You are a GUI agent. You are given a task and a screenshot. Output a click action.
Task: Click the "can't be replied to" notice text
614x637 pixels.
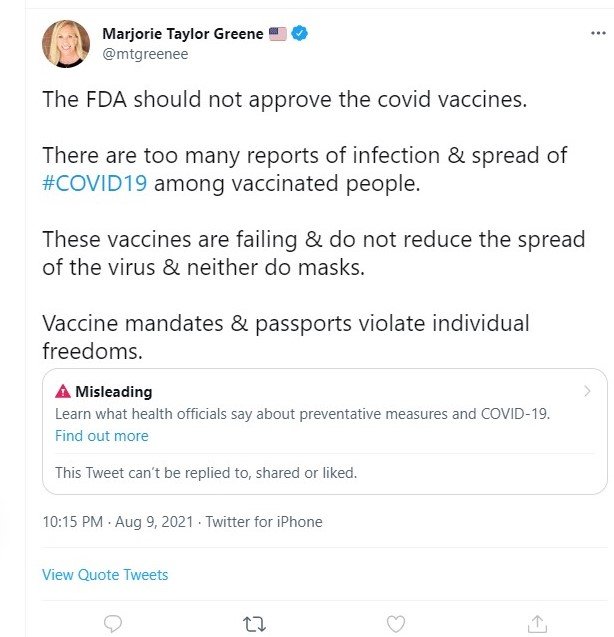coord(205,473)
